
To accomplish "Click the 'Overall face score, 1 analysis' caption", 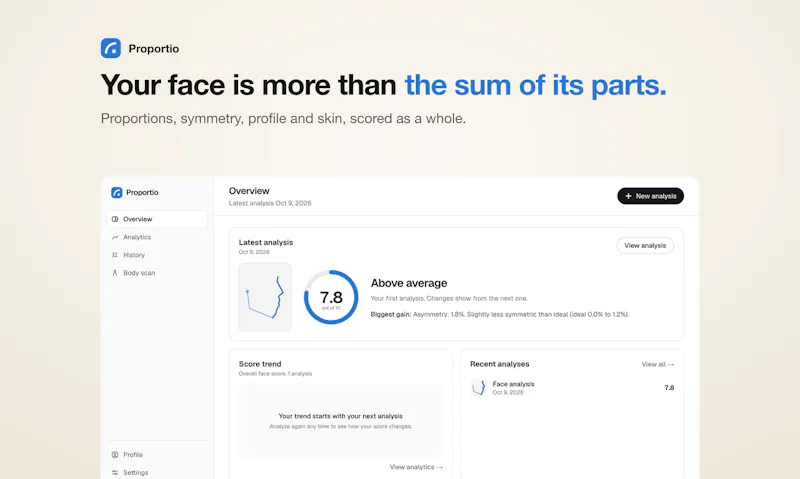I will [x=275, y=373].
